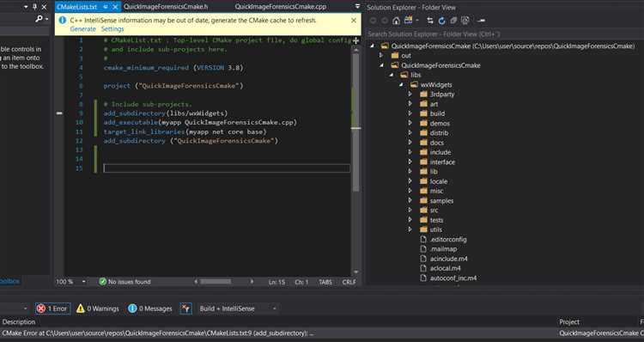This screenshot has width=644, height=342.
Task: Toggle Toolbox auto-hide pin
Action: (35, 7)
